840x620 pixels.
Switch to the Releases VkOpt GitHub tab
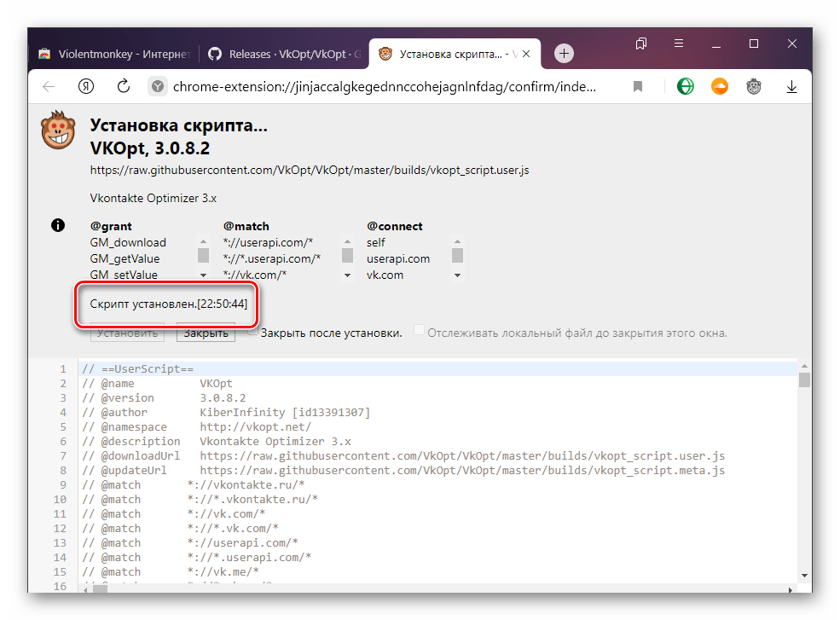284,54
